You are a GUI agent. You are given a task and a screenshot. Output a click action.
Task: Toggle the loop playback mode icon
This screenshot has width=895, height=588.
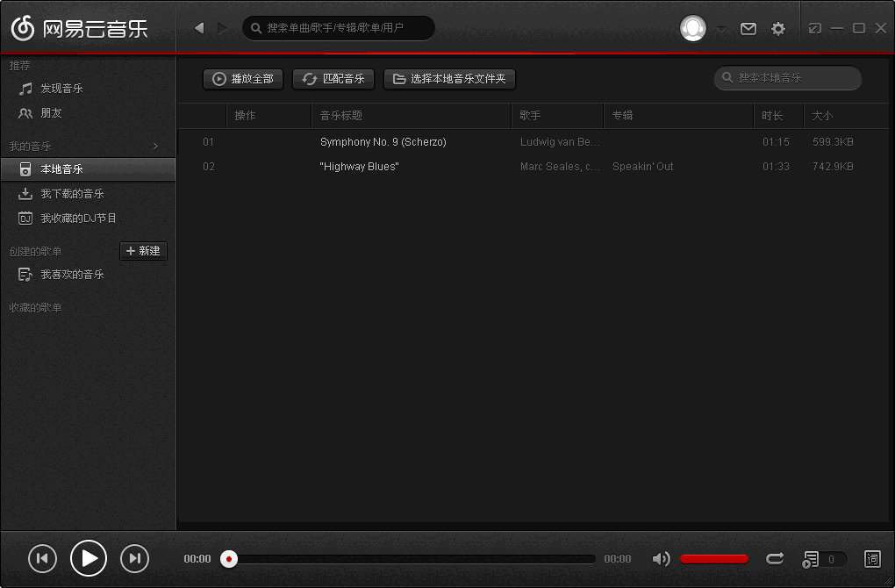[775, 558]
